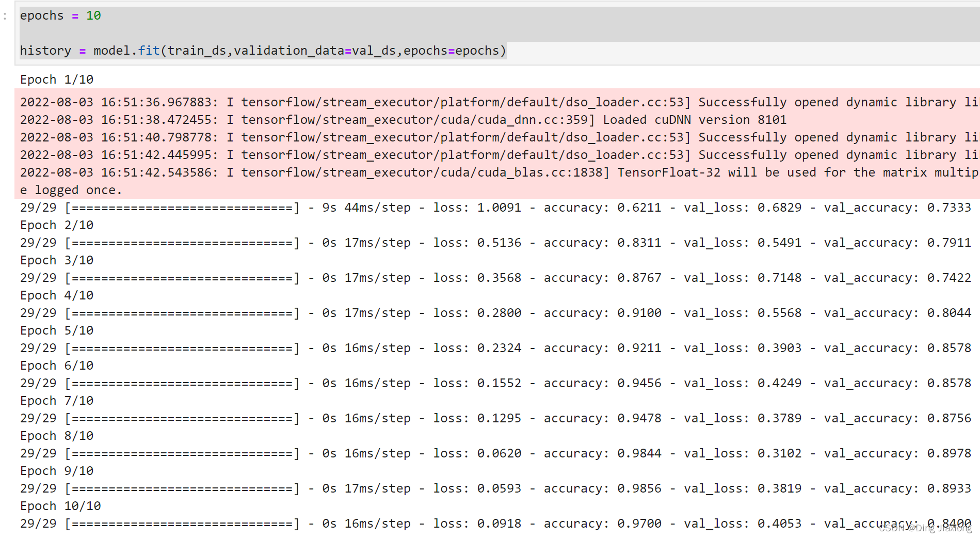Click loss value 0.0593
The image size is (980, 538).
pos(499,488)
